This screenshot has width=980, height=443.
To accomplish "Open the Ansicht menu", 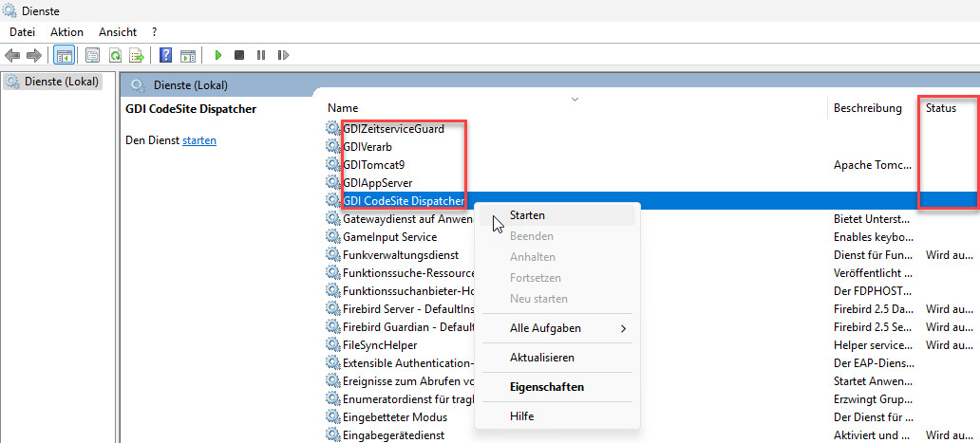I will pos(117,32).
